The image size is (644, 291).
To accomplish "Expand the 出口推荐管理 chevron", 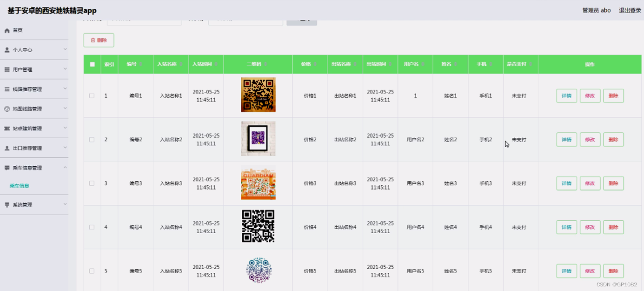I will (65, 148).
